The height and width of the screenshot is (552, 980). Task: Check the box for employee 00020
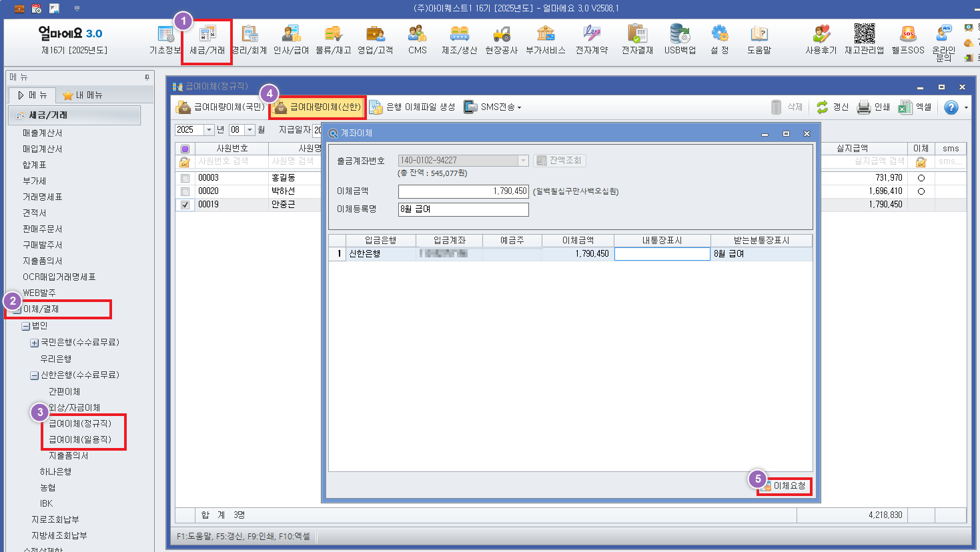pyautogui.click(x=185, y=191)
